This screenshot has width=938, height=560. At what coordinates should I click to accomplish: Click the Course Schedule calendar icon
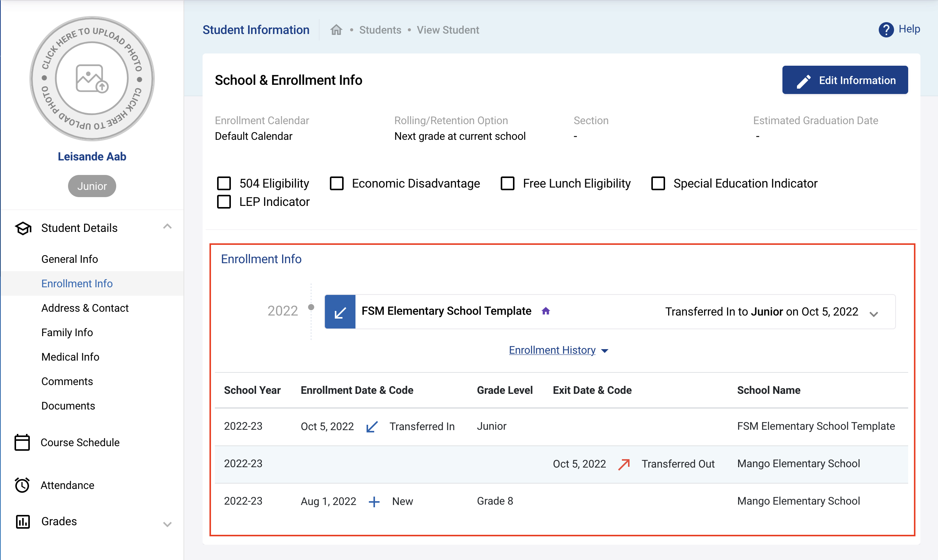point(22,442)
